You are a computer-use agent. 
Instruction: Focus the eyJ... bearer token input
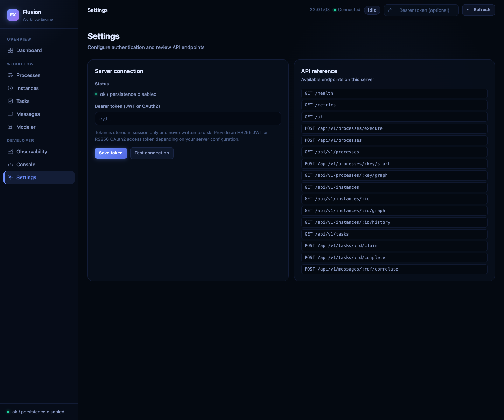click(x=188, y=119)
